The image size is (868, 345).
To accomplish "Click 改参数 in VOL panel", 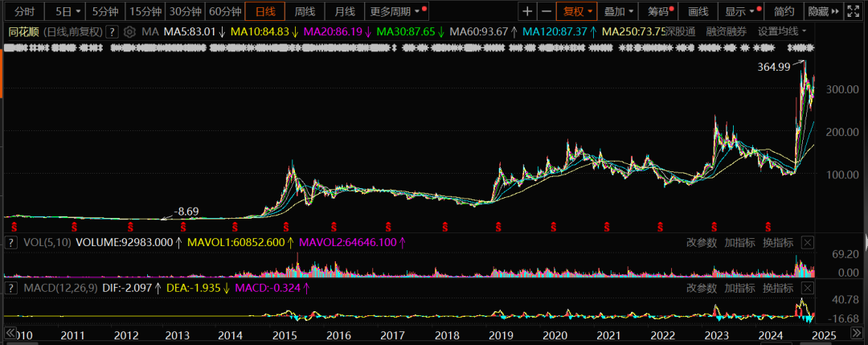I will [x=702, y=243].
